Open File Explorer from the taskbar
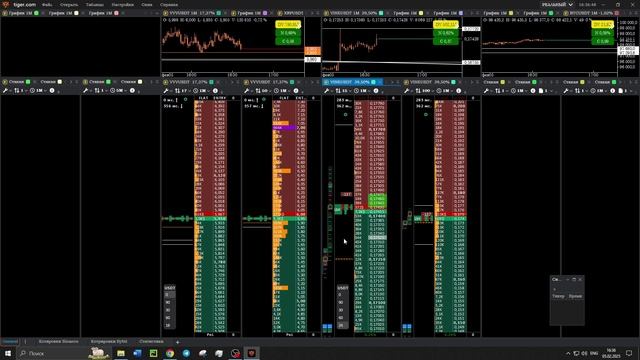The image size is (640, 360). point(121,353)
